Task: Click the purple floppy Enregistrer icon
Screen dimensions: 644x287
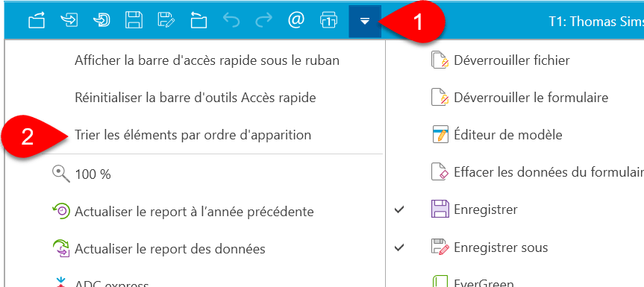Action: (440, 209)
